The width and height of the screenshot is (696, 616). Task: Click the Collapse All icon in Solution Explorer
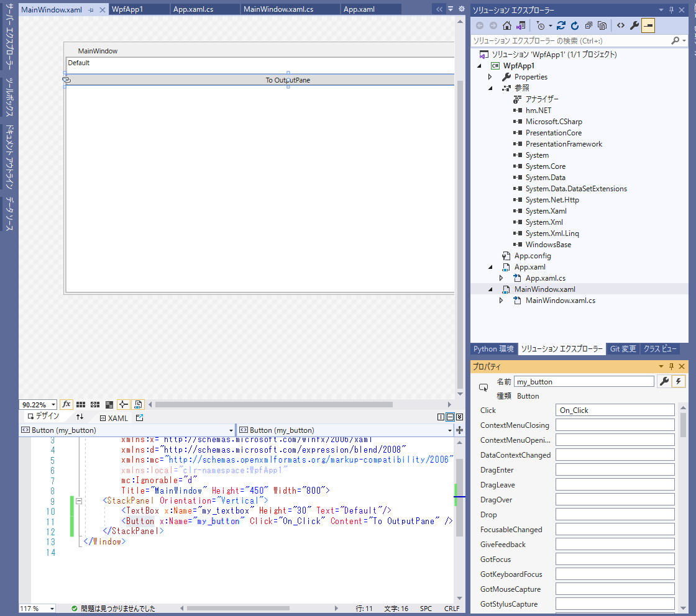pos(588,26)
